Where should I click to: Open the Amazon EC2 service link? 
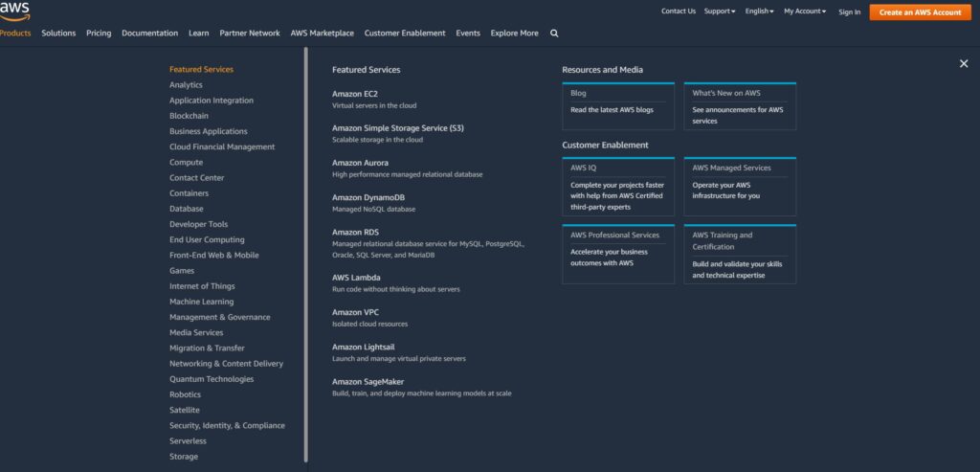click(x=355, y=94)
